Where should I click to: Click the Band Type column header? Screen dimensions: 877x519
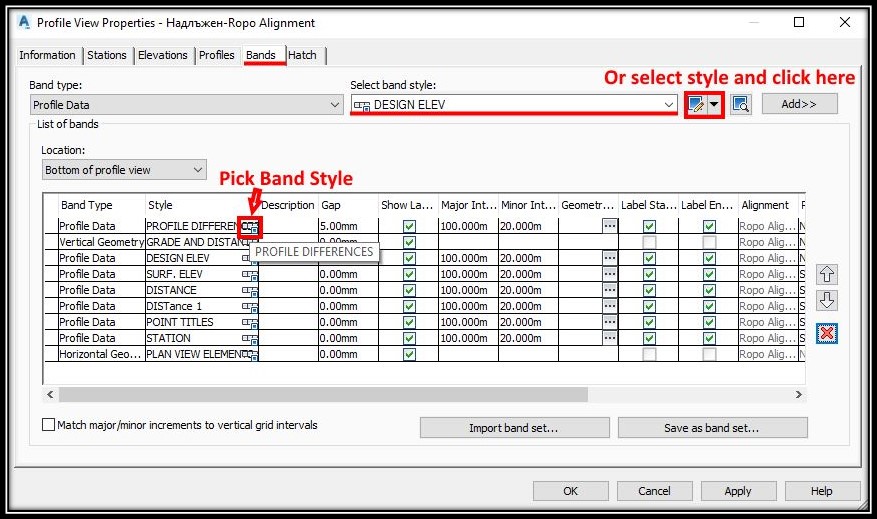tap(102, 205)
